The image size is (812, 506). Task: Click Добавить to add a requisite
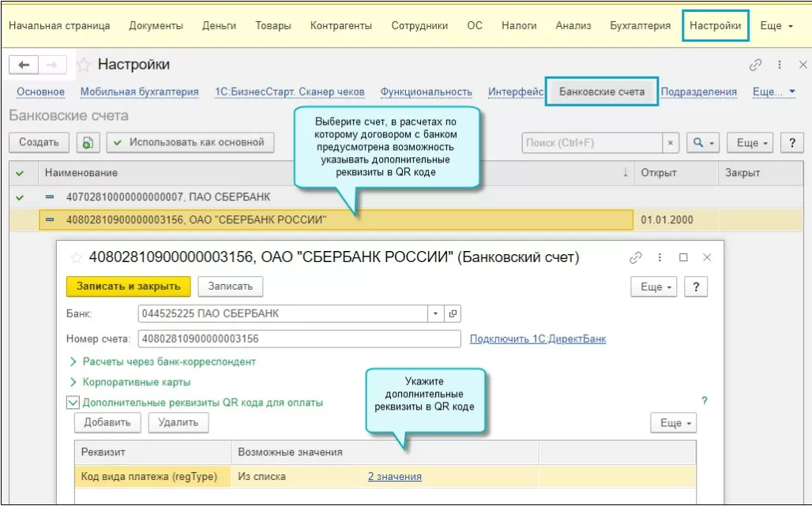click(x=107, y=422)
